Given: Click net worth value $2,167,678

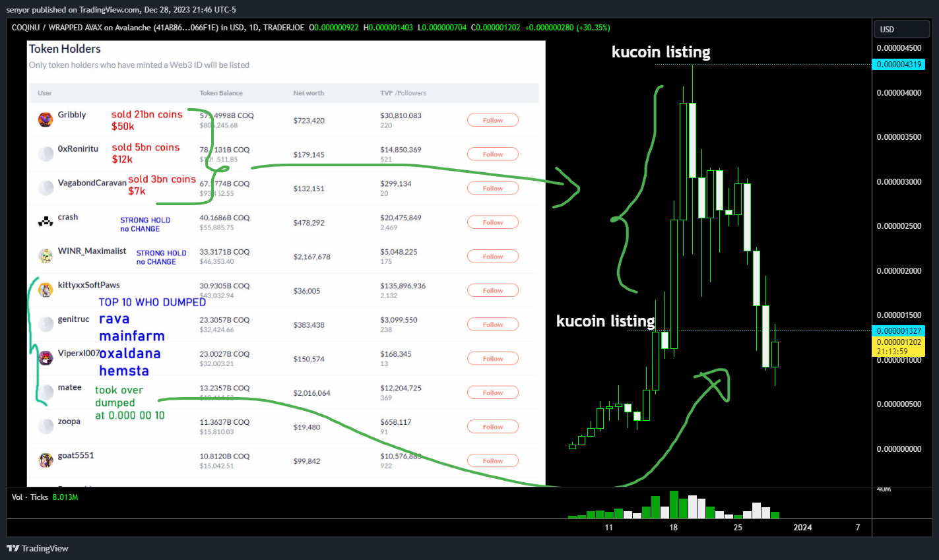Looking at the screenshot, I should [312, 257].
